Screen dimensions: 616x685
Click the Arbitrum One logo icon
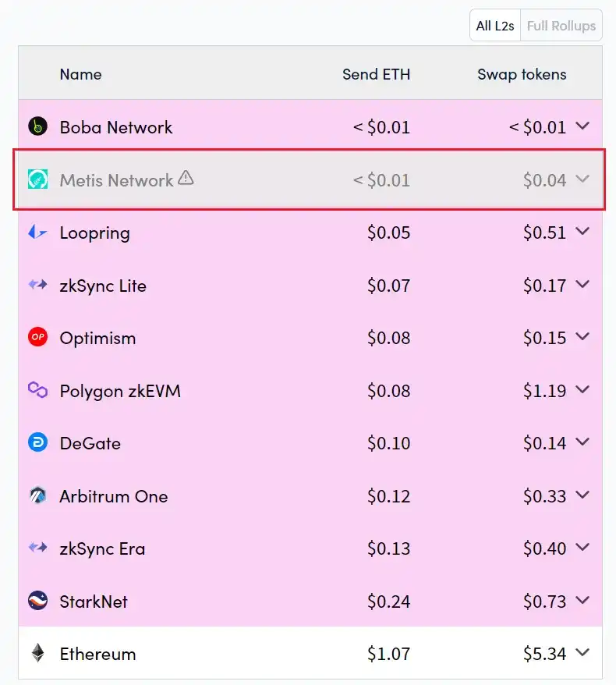click(37, 495)
